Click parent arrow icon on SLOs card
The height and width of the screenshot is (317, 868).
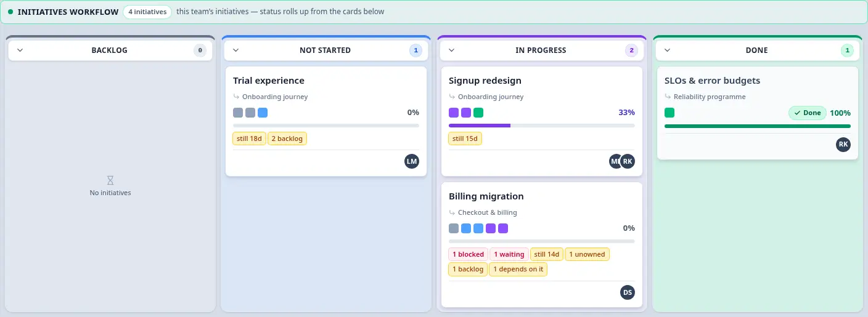coord(668,97)
